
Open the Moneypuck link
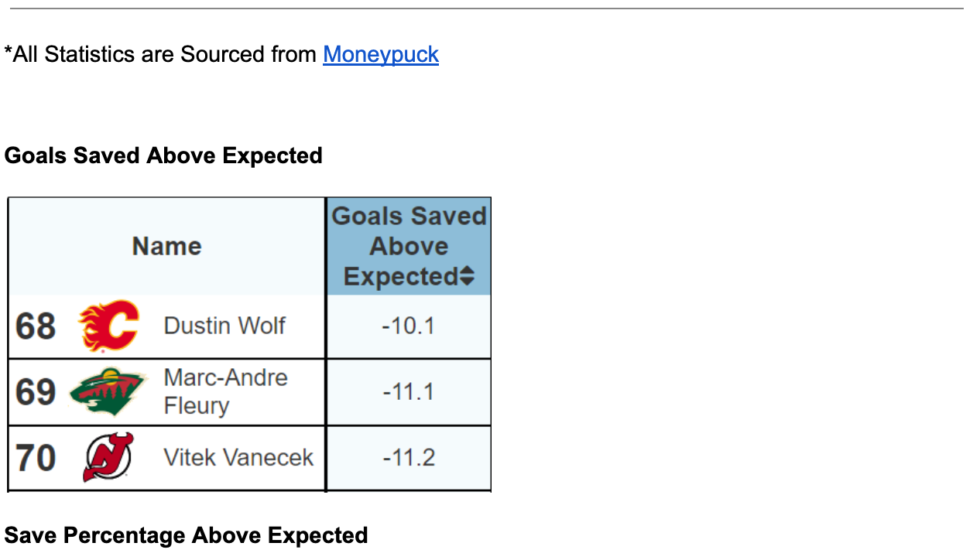pyautogui.click(x=381, y=54)
